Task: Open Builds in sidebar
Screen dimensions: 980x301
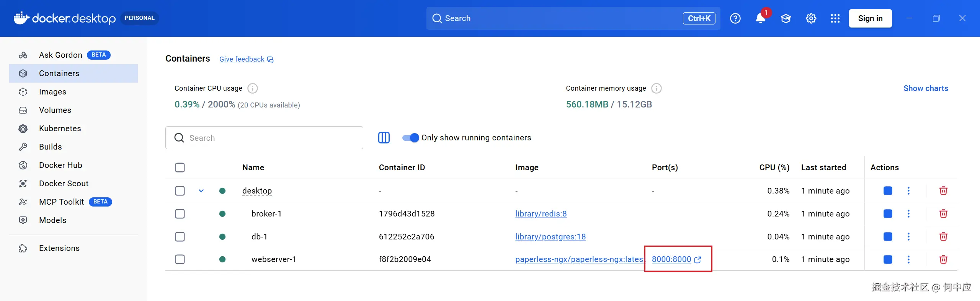Action: click(73, 147)
